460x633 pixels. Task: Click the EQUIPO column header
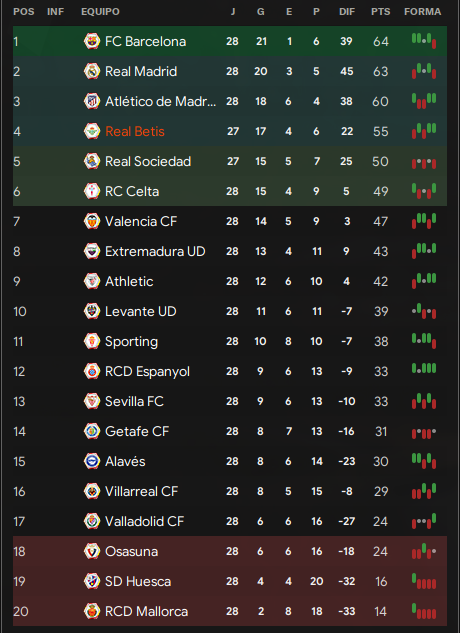pyautogui.click(x=100, y=12)
